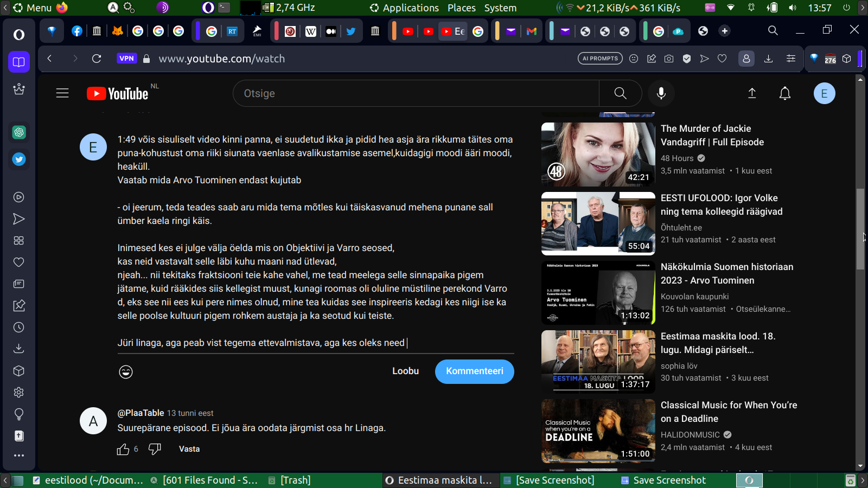Open YouTube notifications bell
The width and height of the screenshot is (868, 488).
(x=785, y=93)
